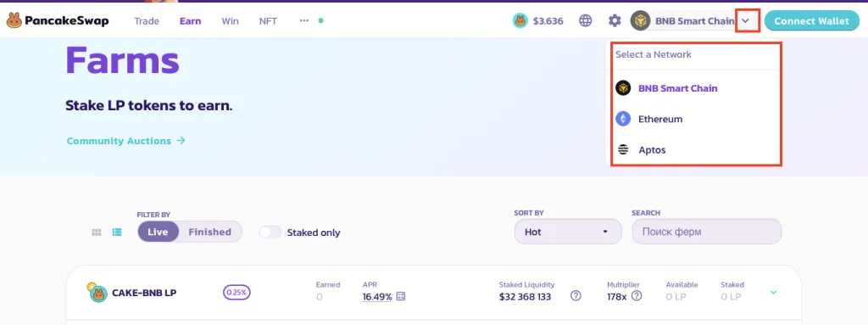This screenshot has height=325, width=868.
Task: Click the PancakeSwap bunny logo
Action: point(14,21)
